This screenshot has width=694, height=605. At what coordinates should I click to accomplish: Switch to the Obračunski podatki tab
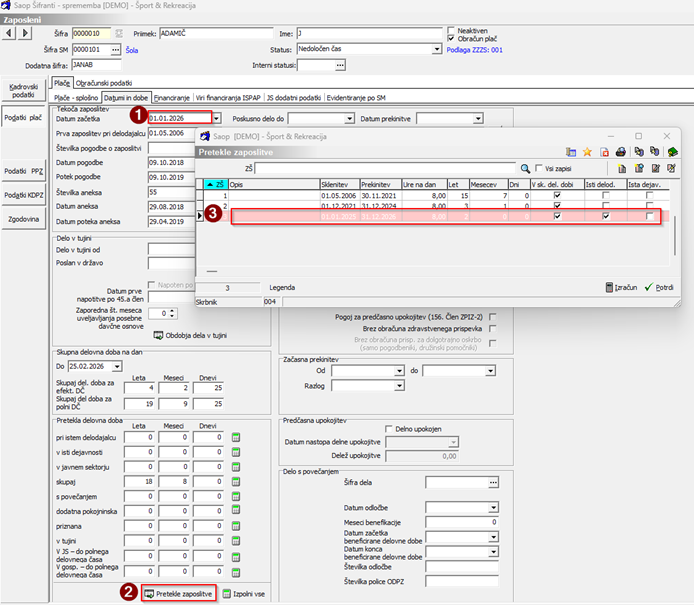tap(103, 83)
